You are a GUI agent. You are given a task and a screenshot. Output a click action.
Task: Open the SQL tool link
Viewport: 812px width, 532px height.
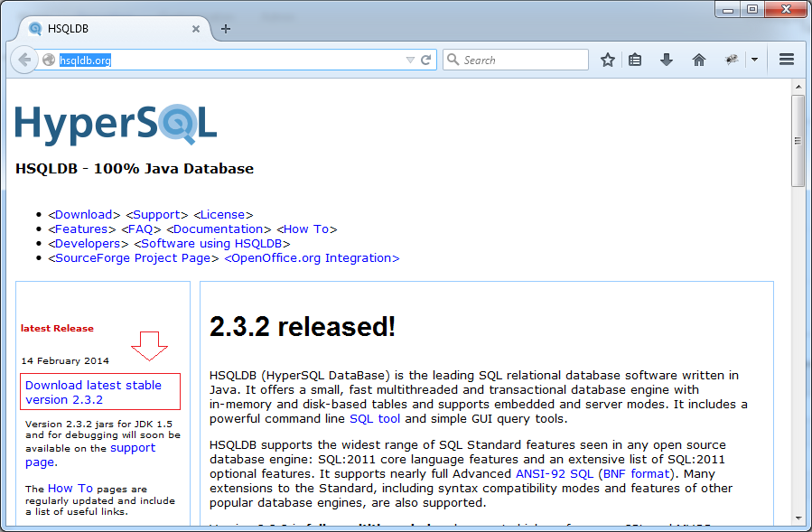[375, 418]
